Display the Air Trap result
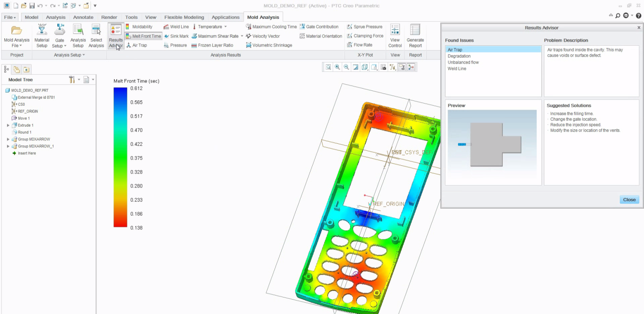 pyautogui.click(x=137, y=45)
